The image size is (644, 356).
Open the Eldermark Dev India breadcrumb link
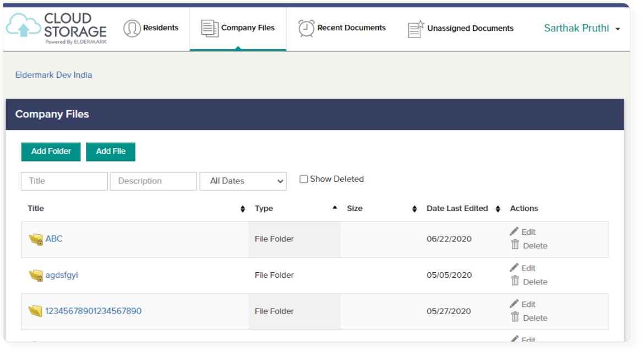tap(53, 75)
